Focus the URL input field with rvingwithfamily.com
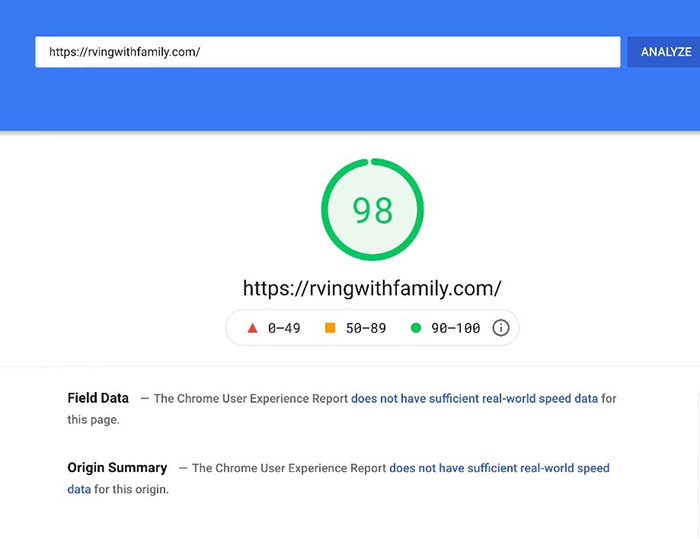 [x=327, y=52]
